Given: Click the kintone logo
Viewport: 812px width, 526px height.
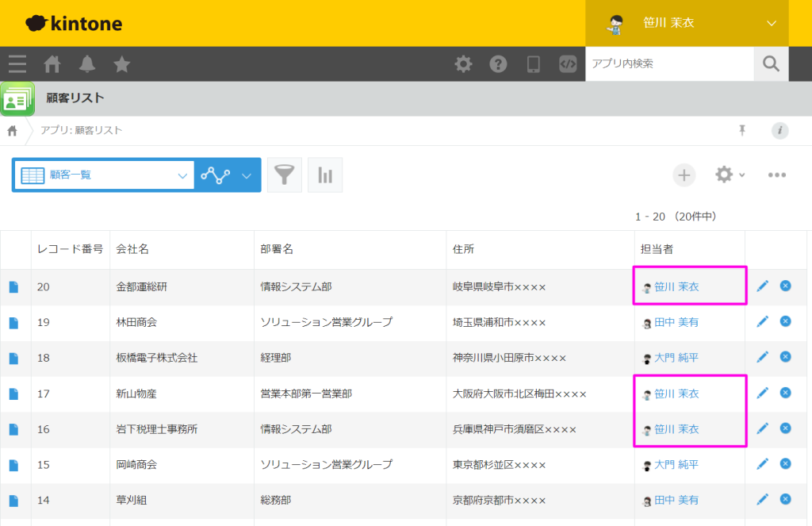Looking at the screenshot, I should 74,23.
